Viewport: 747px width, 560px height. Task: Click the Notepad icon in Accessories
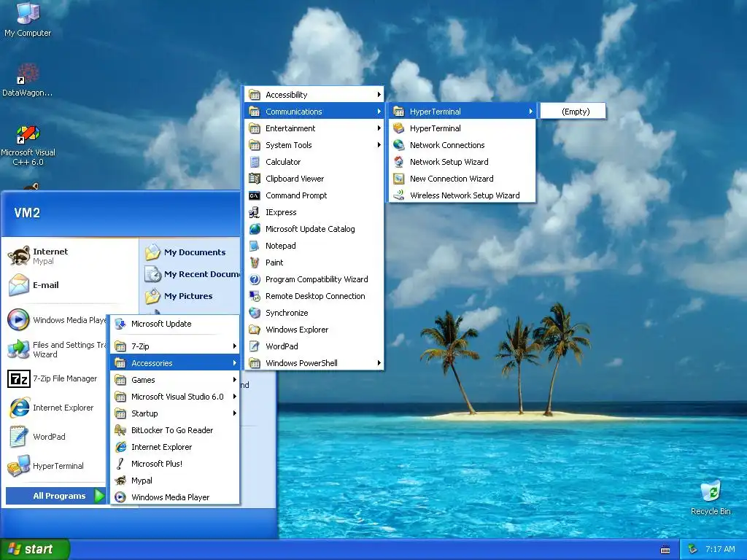click(255, 246)
